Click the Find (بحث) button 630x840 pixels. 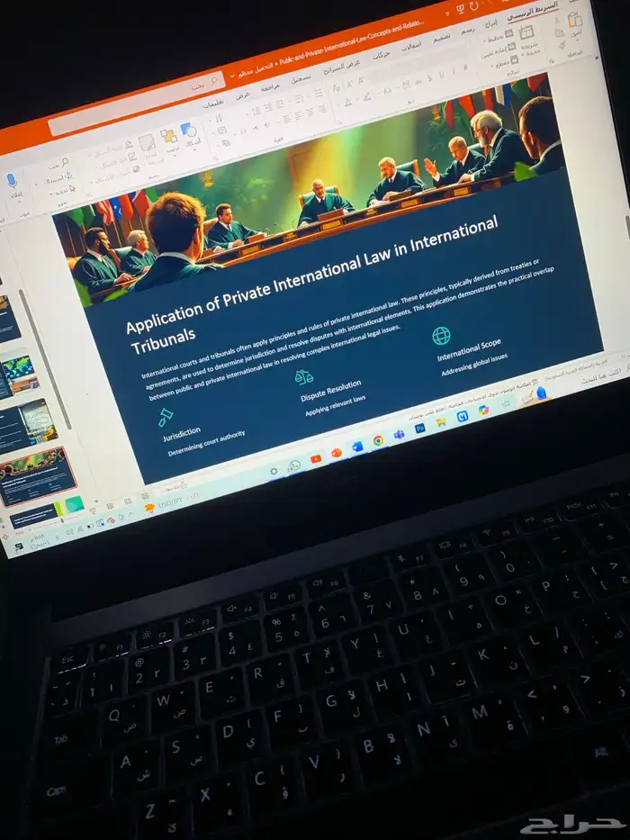58,163
